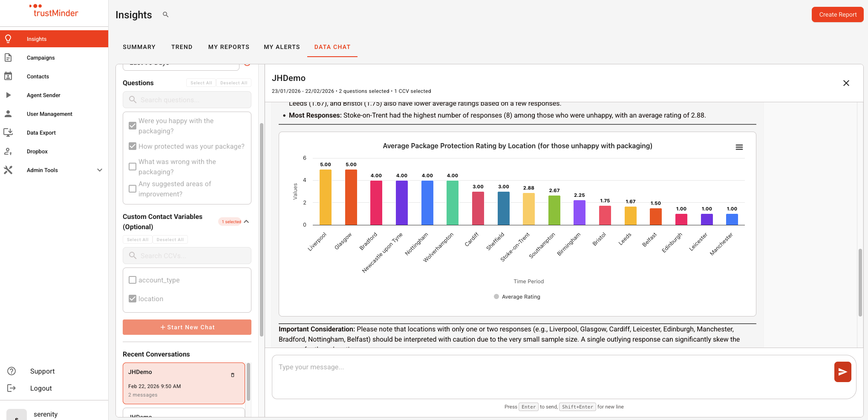The image size is (868, 420).
Task: Click Select All for Questions
Action: click(x=201, y=83)
